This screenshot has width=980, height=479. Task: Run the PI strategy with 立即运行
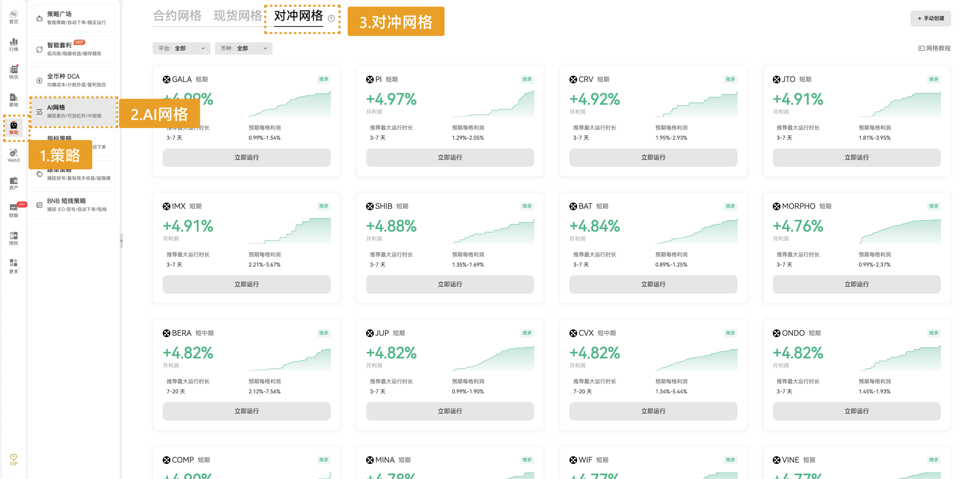coord(450,157)
